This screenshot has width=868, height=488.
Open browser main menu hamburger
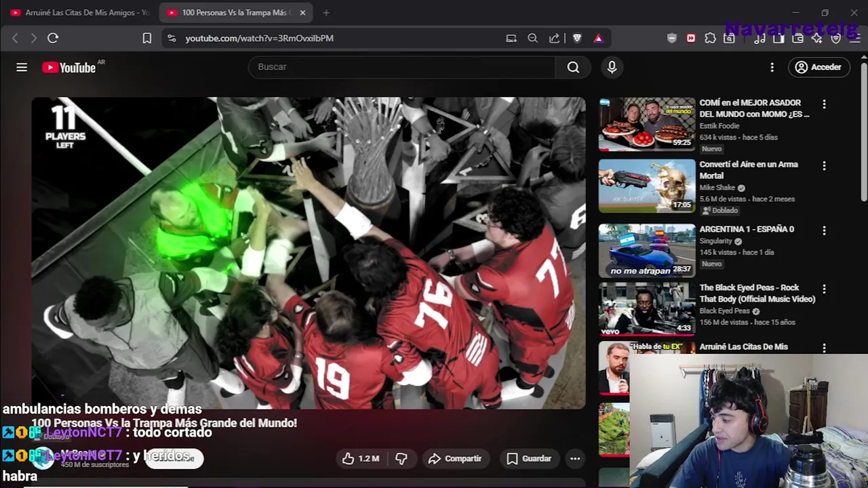coord(855,39)
